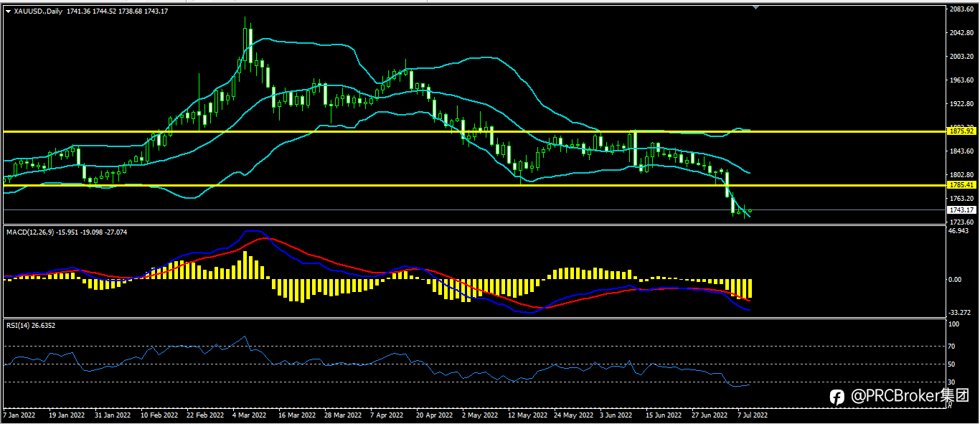Viewport: 980px width, 424px height.
Task: Click the yellow 1875.92 price label
Action: [961, 131]
